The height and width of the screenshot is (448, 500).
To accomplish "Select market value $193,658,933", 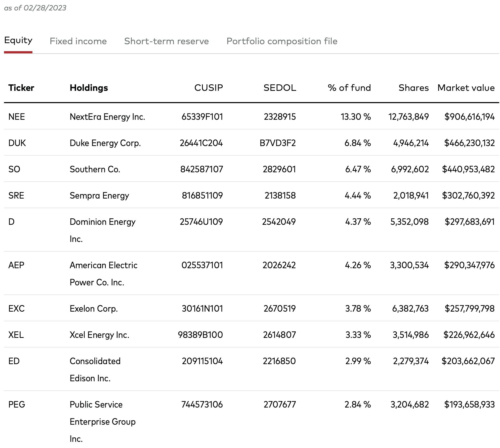I will click(x=469, y=404).
